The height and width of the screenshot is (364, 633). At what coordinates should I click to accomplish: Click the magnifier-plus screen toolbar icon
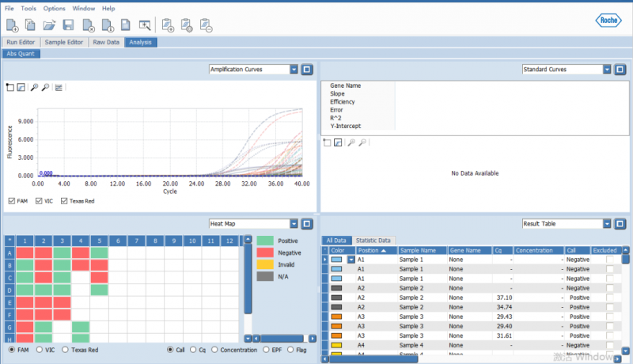pos(144,25)
